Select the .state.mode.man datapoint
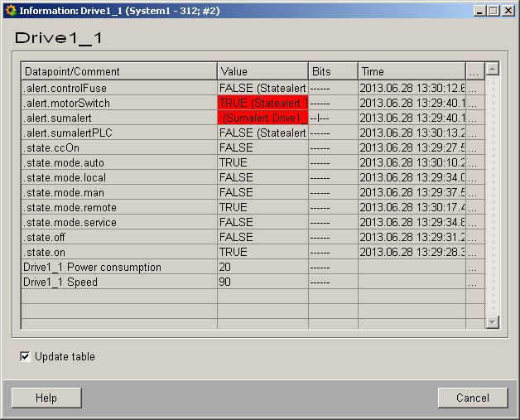The width and height of the screenshot is (520, 420). point(119,192)
